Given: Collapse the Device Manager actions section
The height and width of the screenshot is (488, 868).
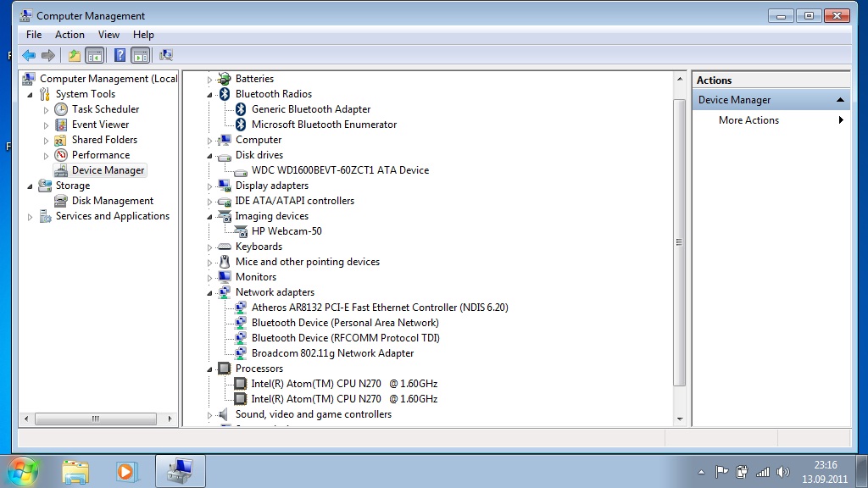Looking at the screenshot, I should (840, 100).
